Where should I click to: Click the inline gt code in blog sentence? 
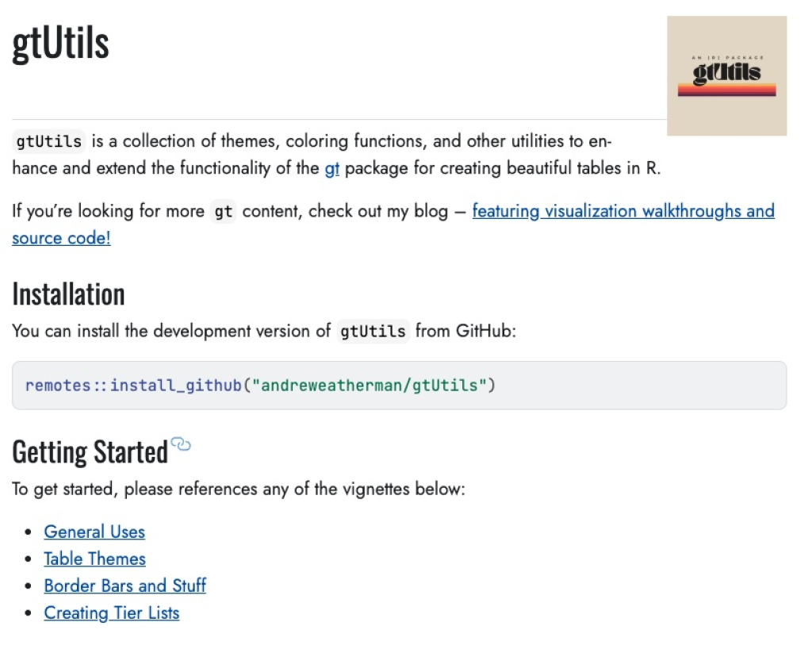click(x=223, y=211)
